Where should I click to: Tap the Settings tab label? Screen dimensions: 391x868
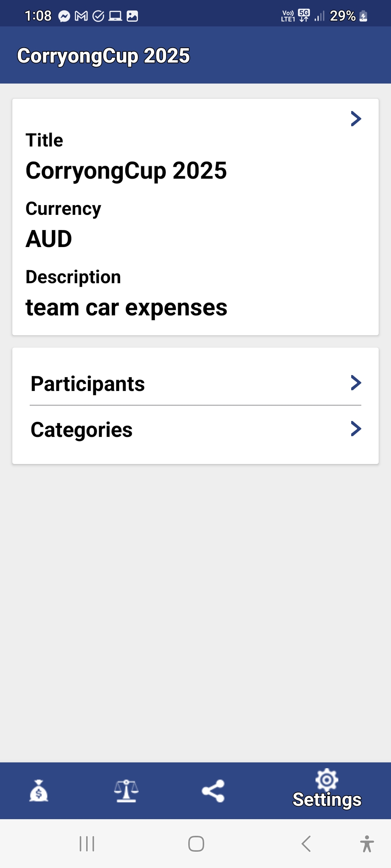click(327, 800)
